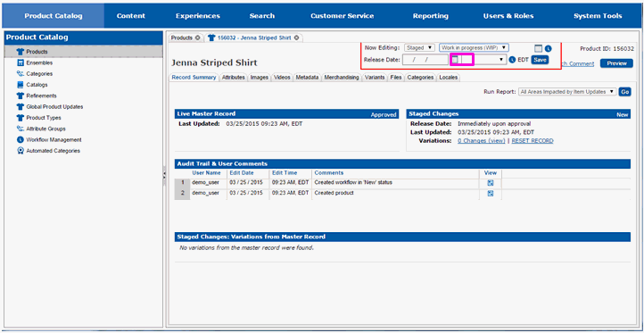Expand the Run Report dropdown
This screenshot has height=333, width=644.
[x=567, y=92]
